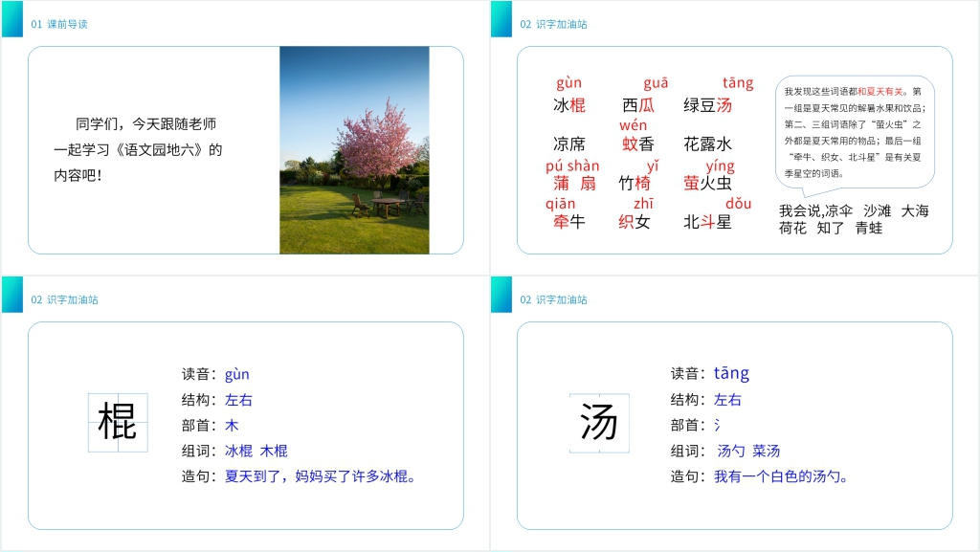Image resolution: width=980 pixels, height=552 pixels.
Task: Select the blue pinyin gùn after 读音
Action: point(237,374)
